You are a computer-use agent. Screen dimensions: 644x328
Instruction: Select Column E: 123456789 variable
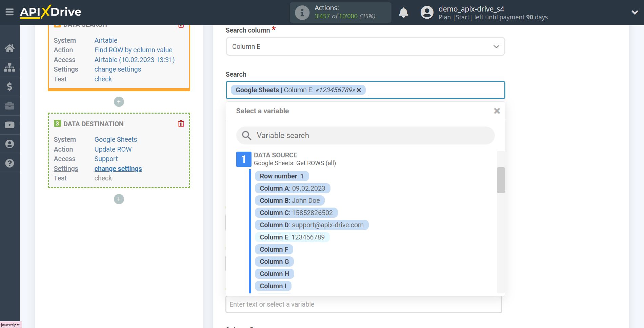tap(292, 237)
